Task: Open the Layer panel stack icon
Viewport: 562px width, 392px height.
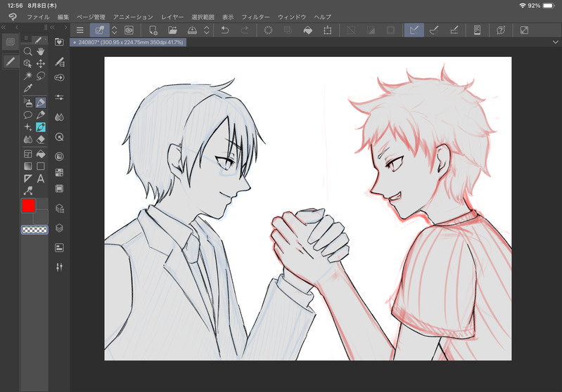Action: click(x=59, y=228)
